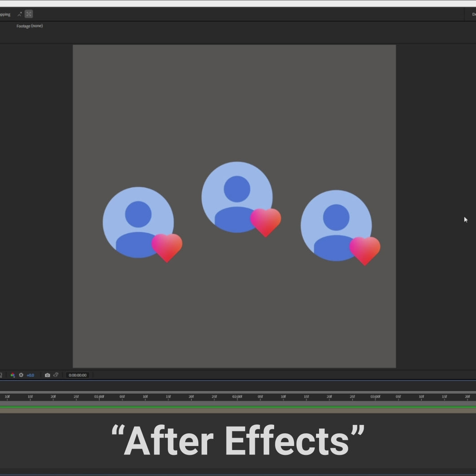Toggle the snap collapsed-compositions icon beside Snapping
This screenshot has width=476, height=476.
tap(19, 14)
